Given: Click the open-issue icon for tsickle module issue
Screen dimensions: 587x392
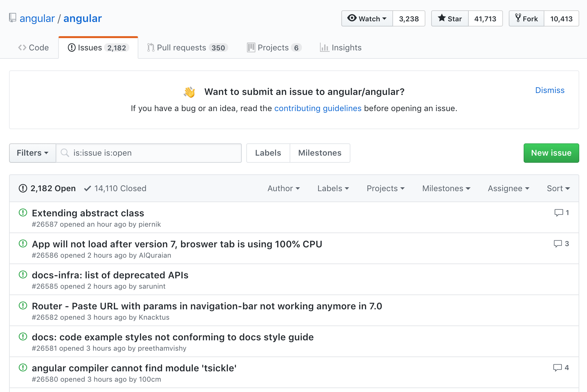Looking at the screenshot, I should [23, 367].
